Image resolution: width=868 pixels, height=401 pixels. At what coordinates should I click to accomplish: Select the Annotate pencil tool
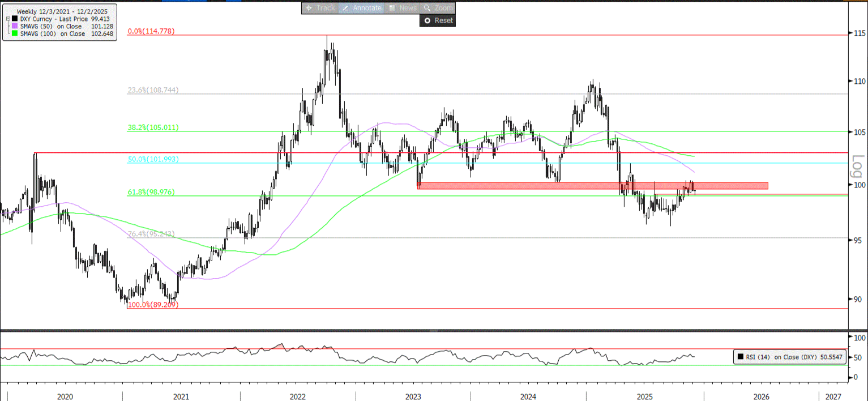pos(361,8)
